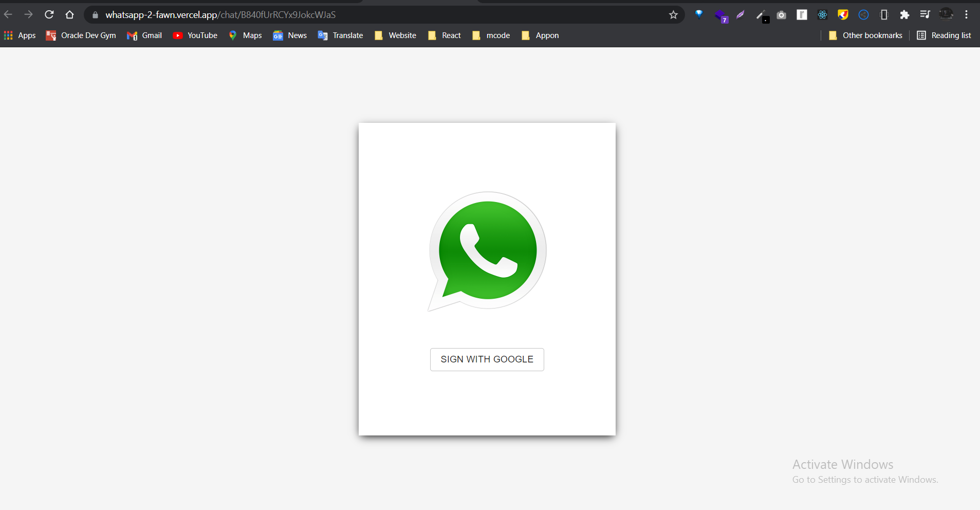Viewport: 980px width, 510px height.
Task: Open the browser home page
Action: [70, 14]
